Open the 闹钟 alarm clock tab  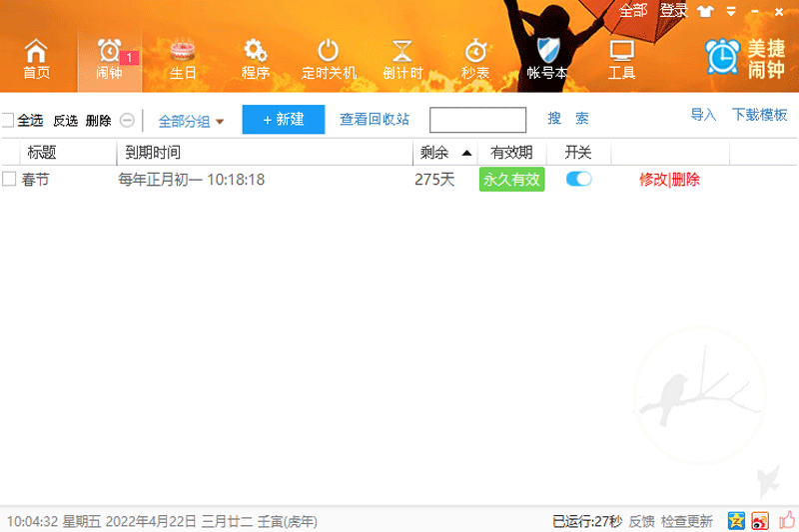pyautogui.click(x=110, y=59)
